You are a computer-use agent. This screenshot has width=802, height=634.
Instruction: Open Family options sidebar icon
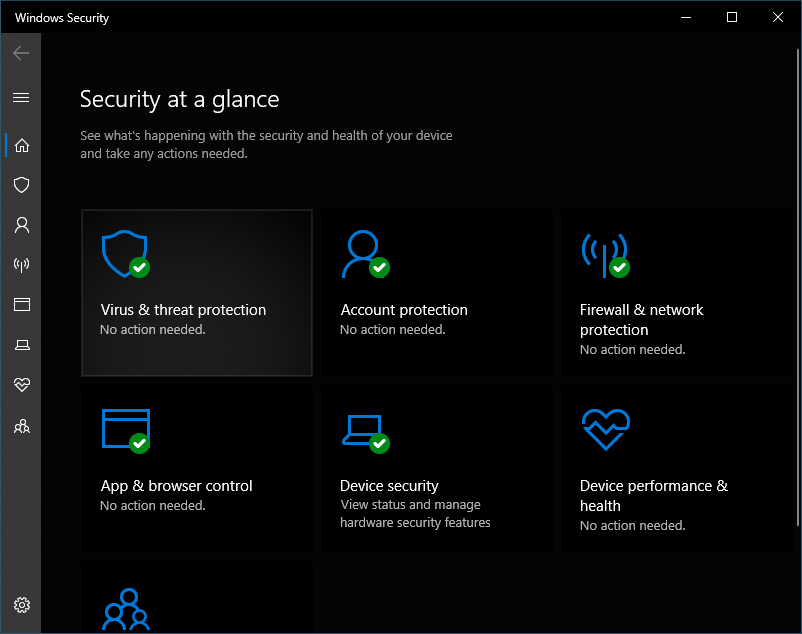[x=21, y=426]
